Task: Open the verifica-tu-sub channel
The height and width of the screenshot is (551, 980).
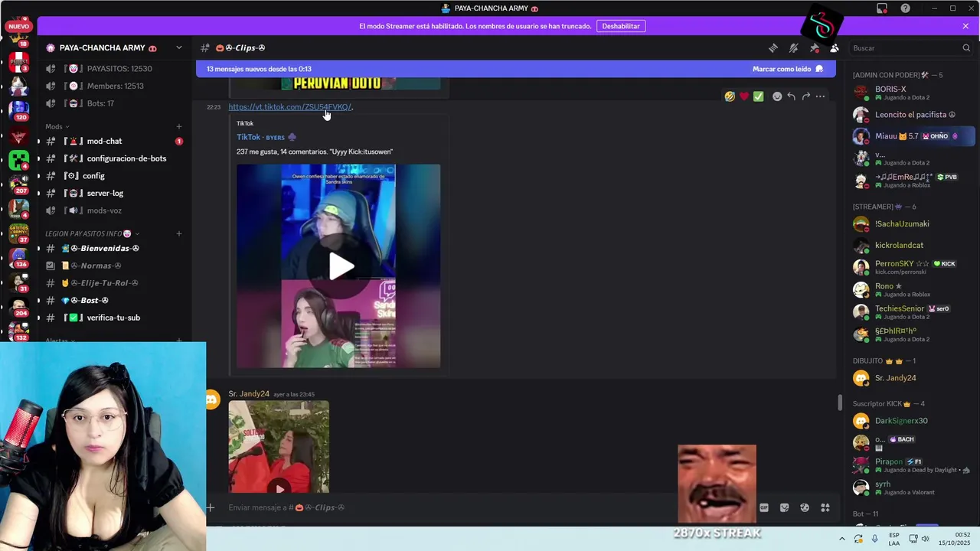Action: click(x=115, y=318)
